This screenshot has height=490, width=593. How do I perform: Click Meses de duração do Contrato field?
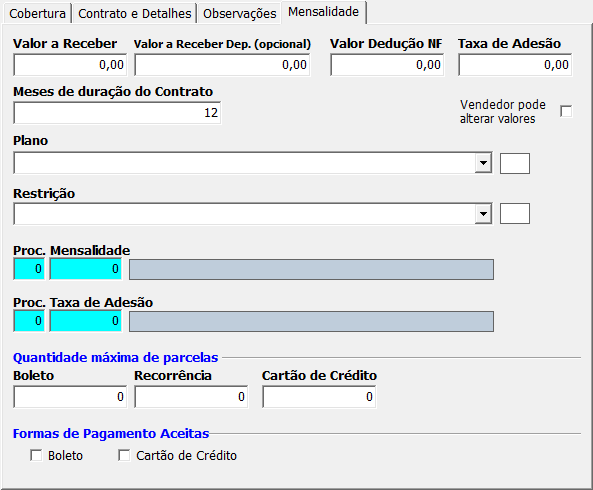pyautogui.click(x=117, y=113)
